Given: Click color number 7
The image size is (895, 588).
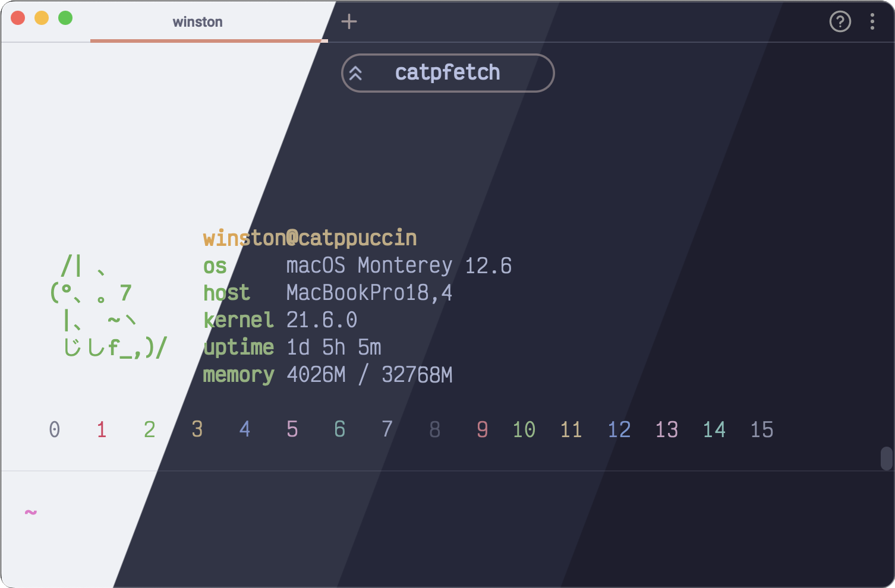Looking at the screenshot, I should point(387,429).
